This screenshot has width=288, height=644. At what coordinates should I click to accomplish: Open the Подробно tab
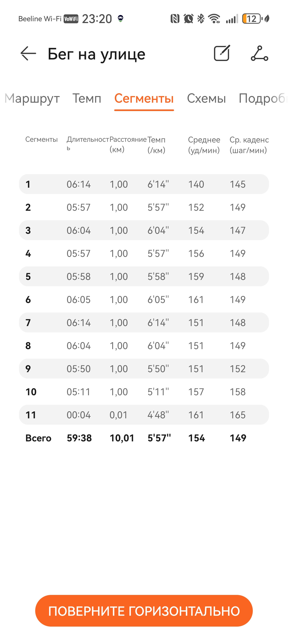pos(263,98)
